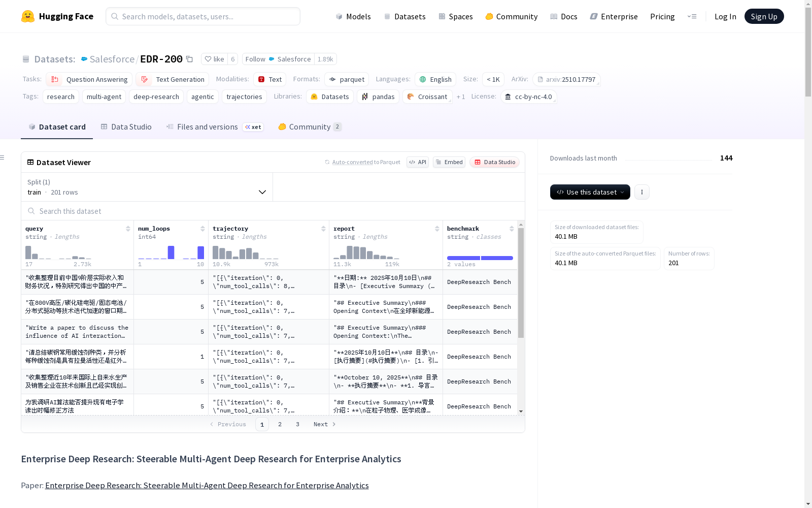812x508 pixels.
Task: Click the Sign Up button
Action: click(764, 16)
